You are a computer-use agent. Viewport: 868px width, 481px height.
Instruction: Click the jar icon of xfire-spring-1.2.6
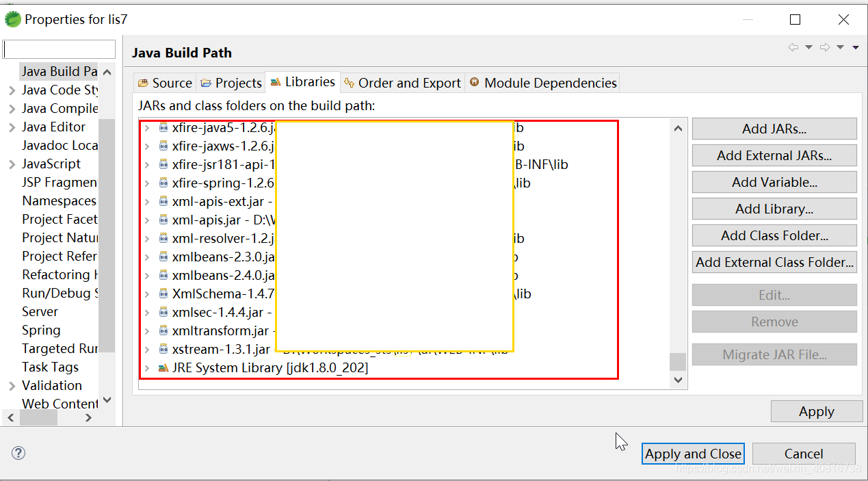(x=163, y=183)
